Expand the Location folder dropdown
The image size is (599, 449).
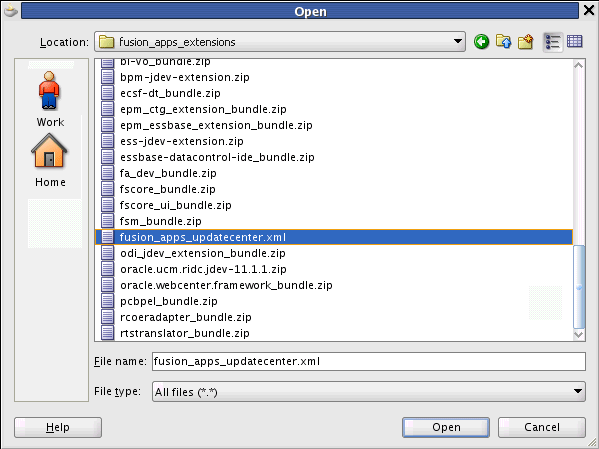(457, 41)
